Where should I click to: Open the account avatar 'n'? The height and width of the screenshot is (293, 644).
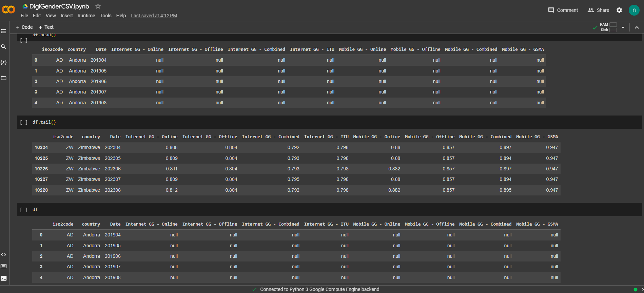pos(634,10)
